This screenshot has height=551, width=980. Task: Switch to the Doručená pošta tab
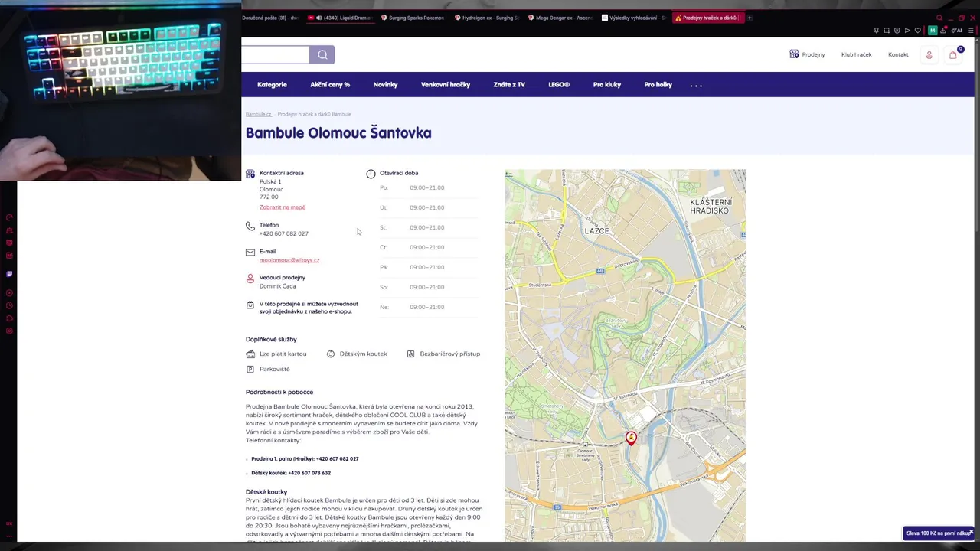[x=271, y=18]
